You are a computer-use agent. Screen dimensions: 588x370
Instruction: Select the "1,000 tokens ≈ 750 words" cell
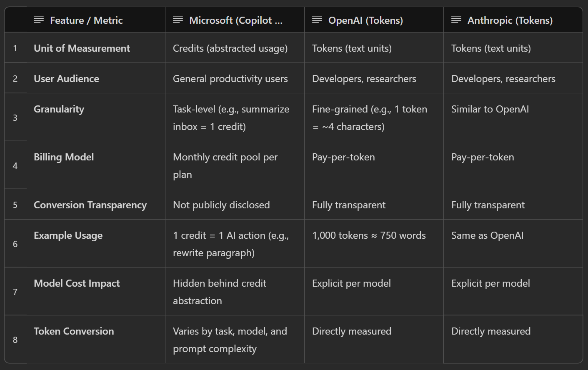pos(369,235)
